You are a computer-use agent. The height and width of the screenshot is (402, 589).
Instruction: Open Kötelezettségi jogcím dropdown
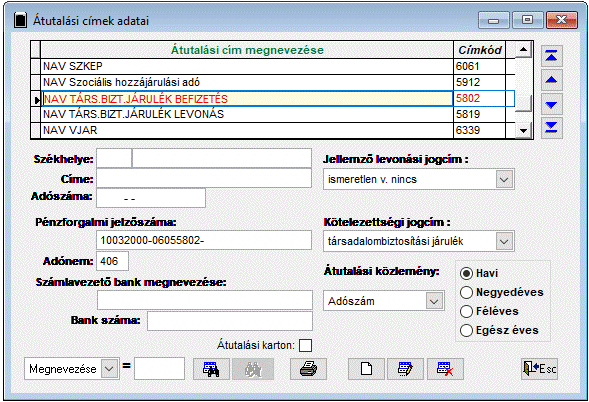click(x=504, y=241)
